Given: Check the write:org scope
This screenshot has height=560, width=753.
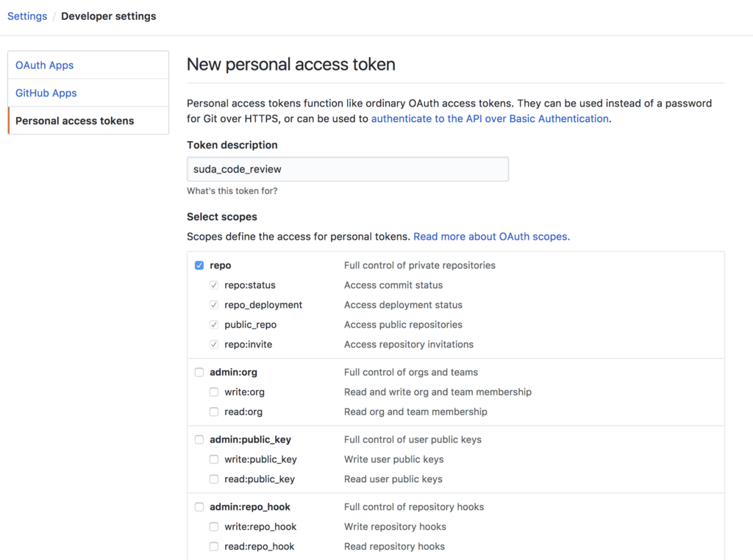Looking at the screenshot, I should coord(214,392).
